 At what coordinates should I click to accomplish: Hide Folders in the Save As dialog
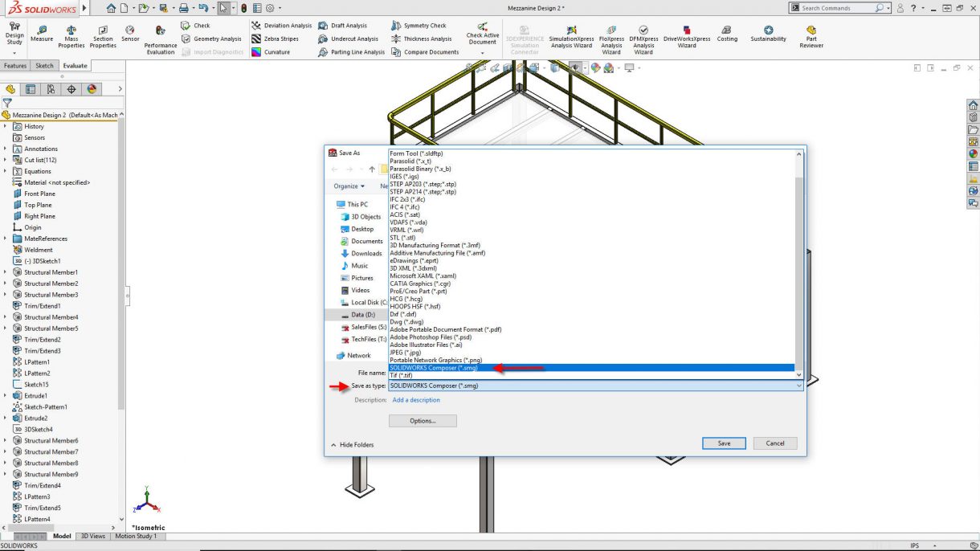[353, 445]
